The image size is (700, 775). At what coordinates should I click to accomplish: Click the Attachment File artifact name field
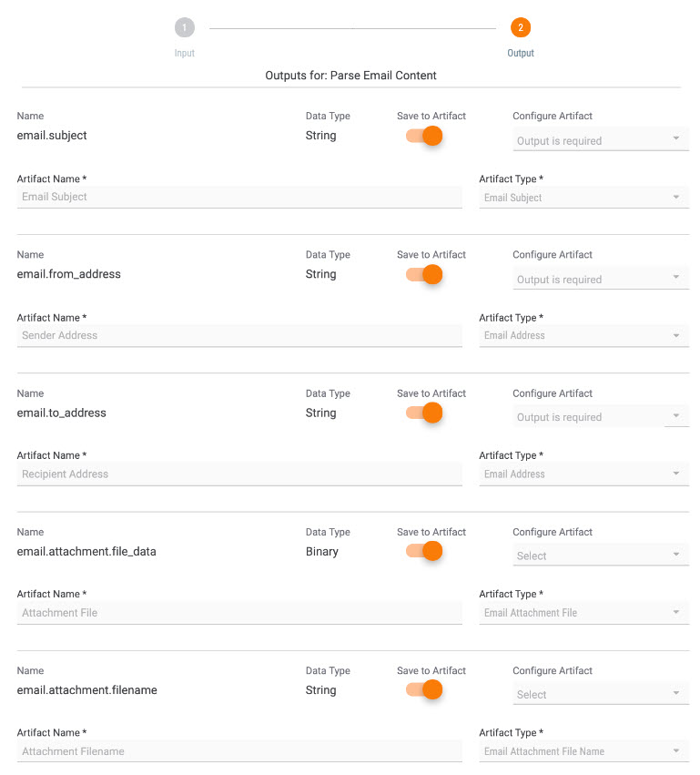239,612
